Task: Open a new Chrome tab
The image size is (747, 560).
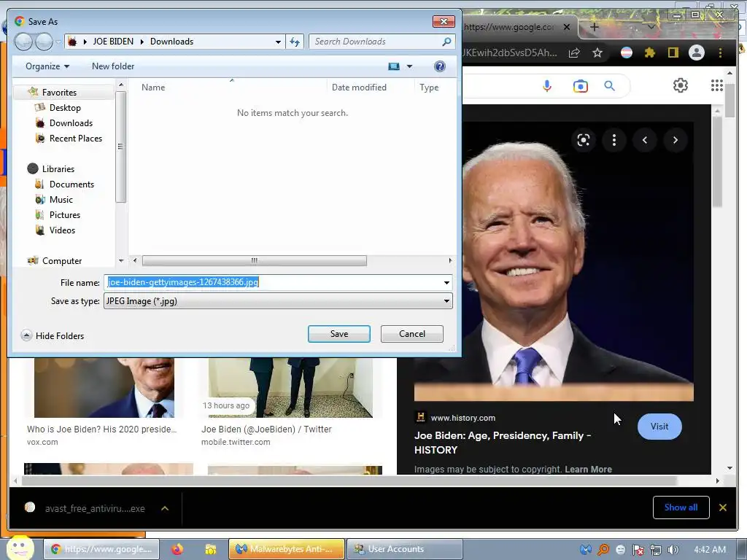Action: pos(594,27)
